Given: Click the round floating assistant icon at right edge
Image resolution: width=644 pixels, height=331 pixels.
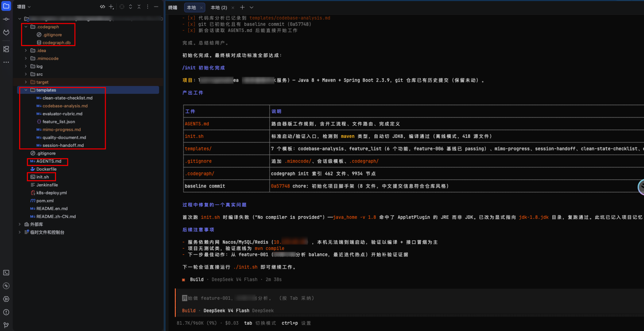Looking at the screenshot, I should click(x=641, y=187).
